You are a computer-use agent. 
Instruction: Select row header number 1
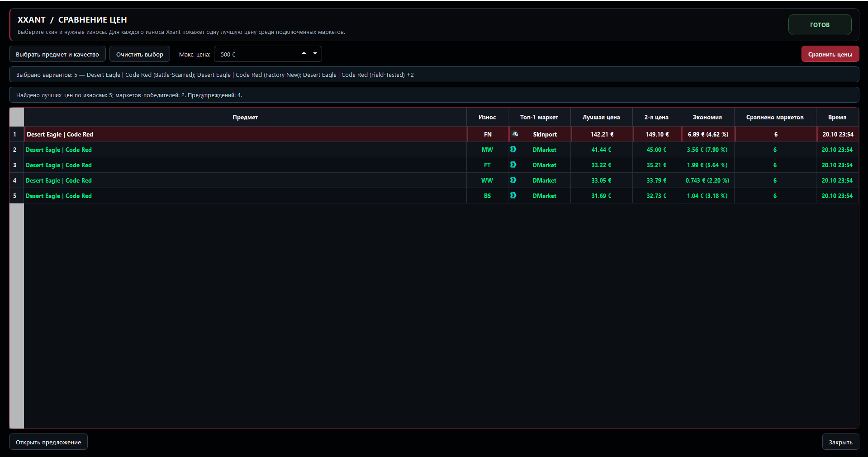tap(16, 134)
